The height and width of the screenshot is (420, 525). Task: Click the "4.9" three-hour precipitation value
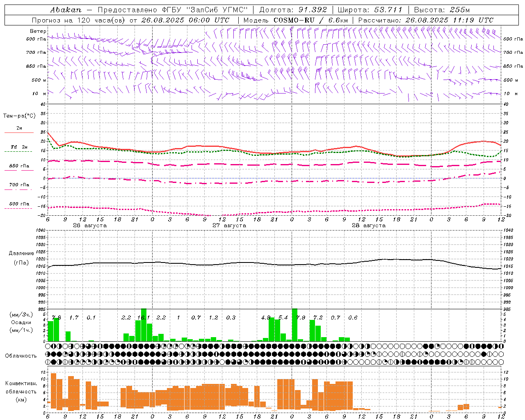266,317
